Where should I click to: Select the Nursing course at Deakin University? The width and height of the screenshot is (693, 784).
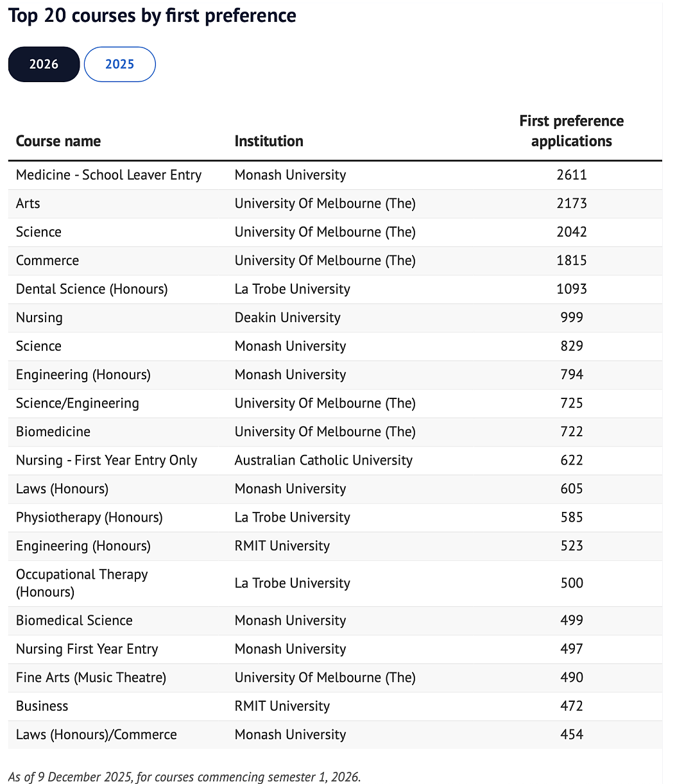click(x=335, y=318)
